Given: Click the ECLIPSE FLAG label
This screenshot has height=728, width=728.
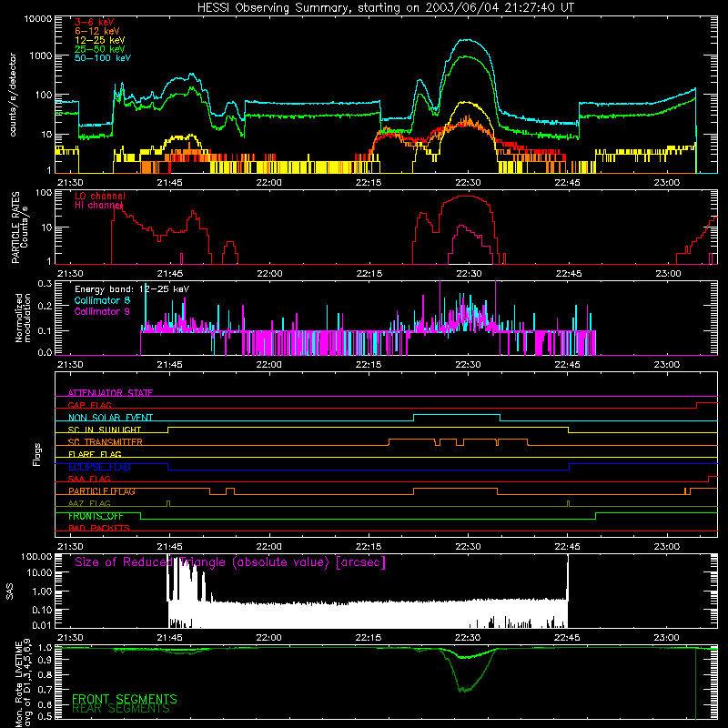Looking at the screenshot, I should [x=99, y=467].
